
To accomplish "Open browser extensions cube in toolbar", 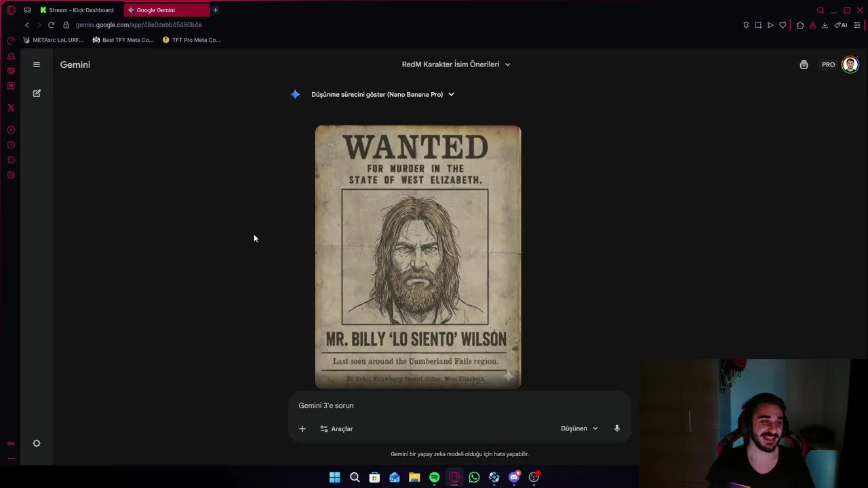I will tap(800, 25).
